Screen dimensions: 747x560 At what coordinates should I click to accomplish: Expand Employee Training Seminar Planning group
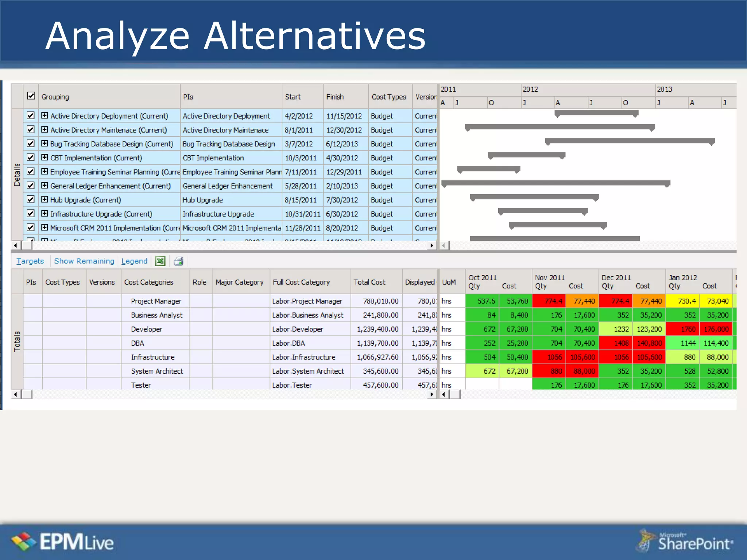click(44, 171)
